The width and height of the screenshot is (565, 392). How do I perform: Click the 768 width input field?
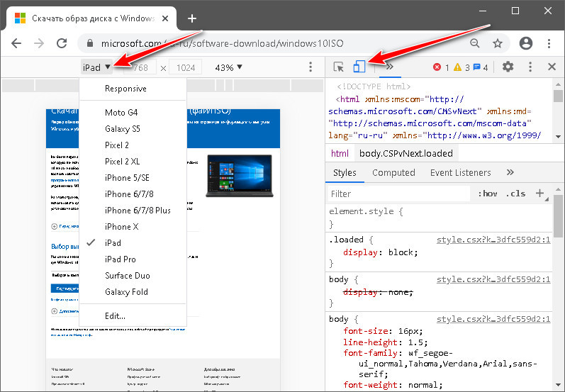(x=140, y=67)
